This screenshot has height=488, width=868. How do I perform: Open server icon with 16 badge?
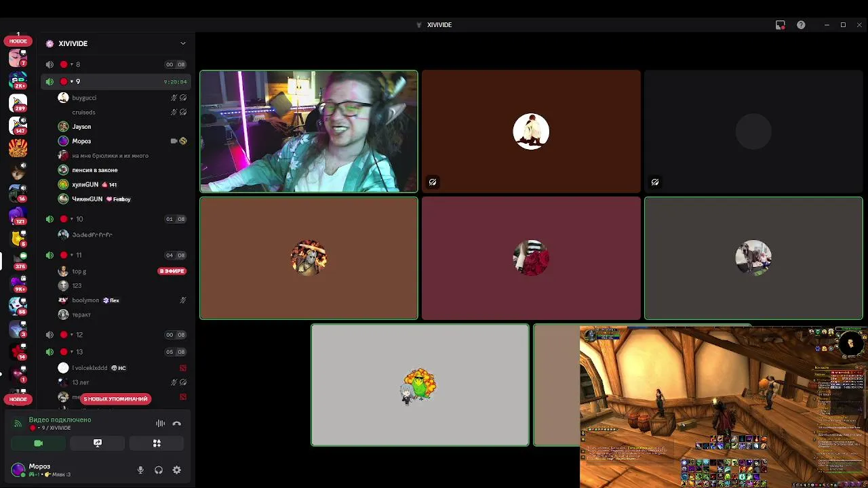pos(18,193)
